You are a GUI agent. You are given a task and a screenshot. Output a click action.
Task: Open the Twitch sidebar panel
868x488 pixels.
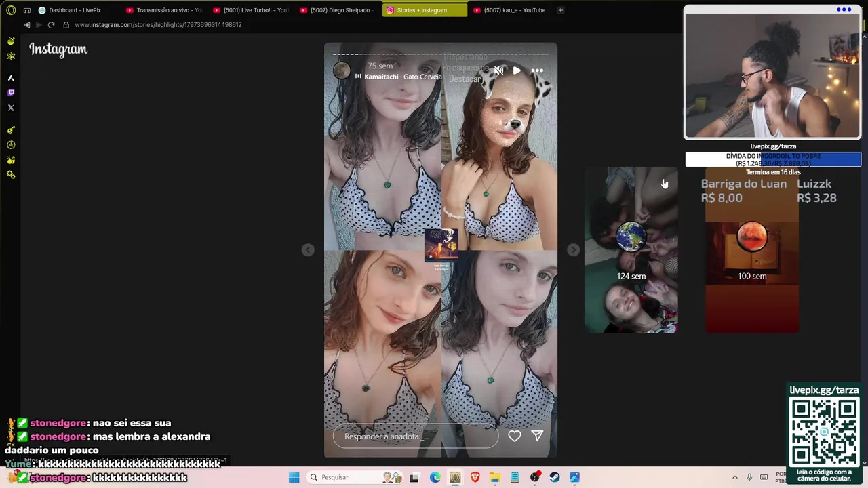pos(11,93)
